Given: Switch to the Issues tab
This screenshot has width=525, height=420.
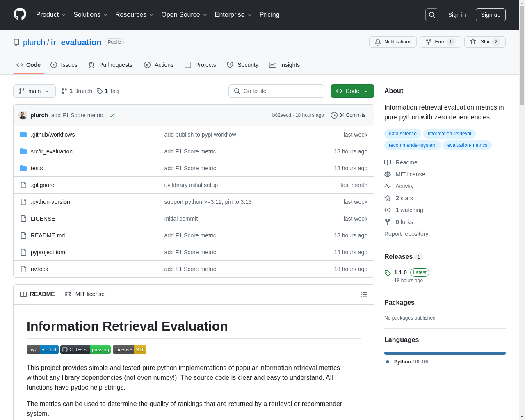Looking at the screenshot, I should 64,65.
